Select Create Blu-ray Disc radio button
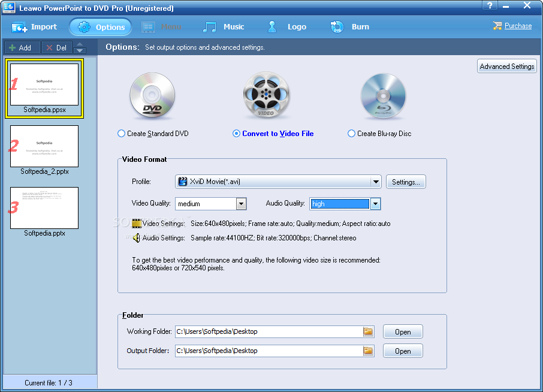This screenshot has width=543, height=392. (x=351, y=133)
